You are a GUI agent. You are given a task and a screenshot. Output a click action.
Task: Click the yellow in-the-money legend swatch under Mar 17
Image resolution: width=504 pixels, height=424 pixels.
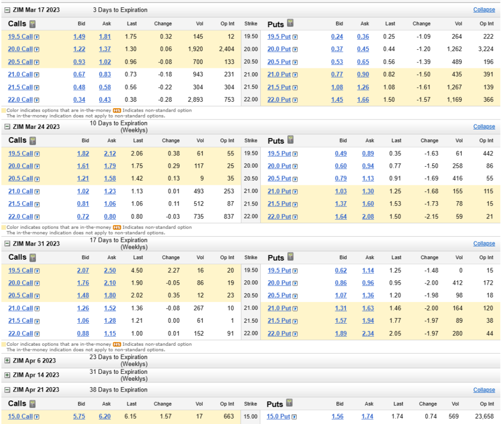3,111
